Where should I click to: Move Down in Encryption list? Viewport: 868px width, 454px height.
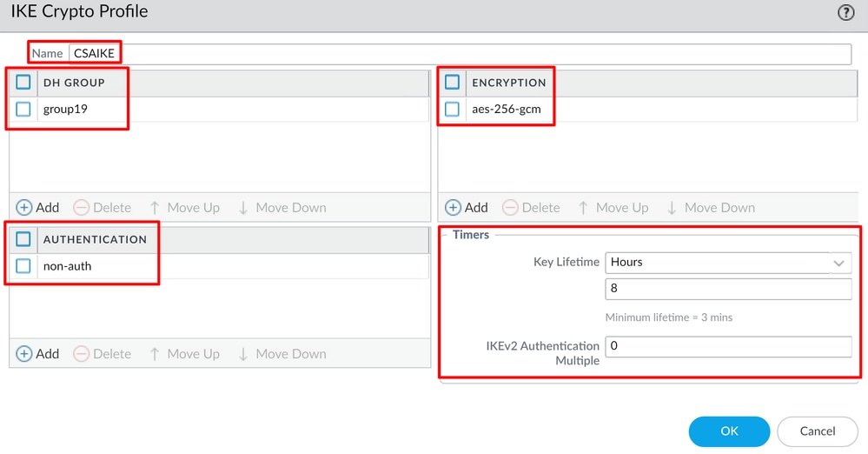pyautogui.click(x=712, y=207)
